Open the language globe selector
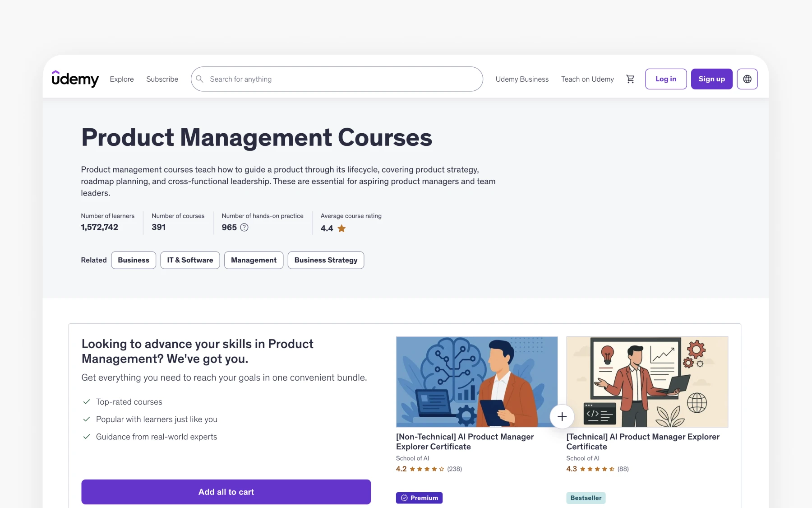This screenshot has width=812, height=508. point(747,79)
